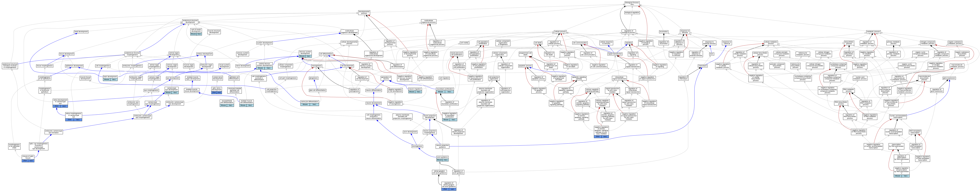Click the 'biological regulation' node
The width and height of the screenshot is (980, 192).
pos(632,13)
